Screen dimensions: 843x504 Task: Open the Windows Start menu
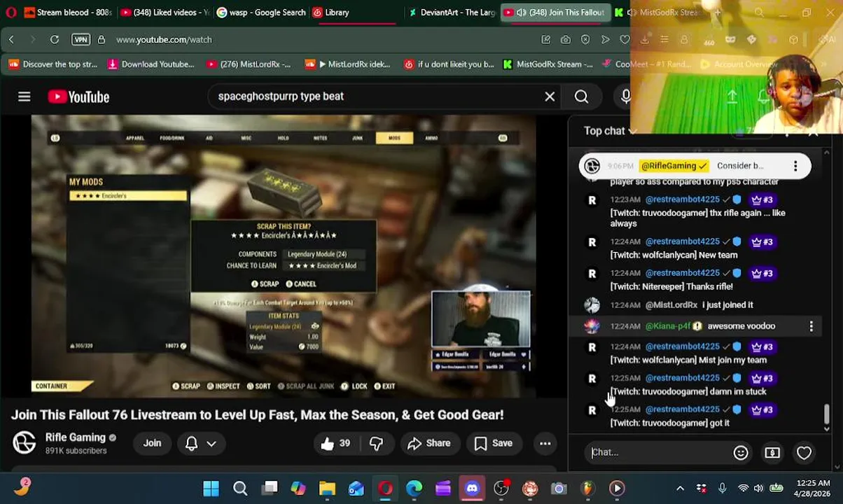click(211, 489)
